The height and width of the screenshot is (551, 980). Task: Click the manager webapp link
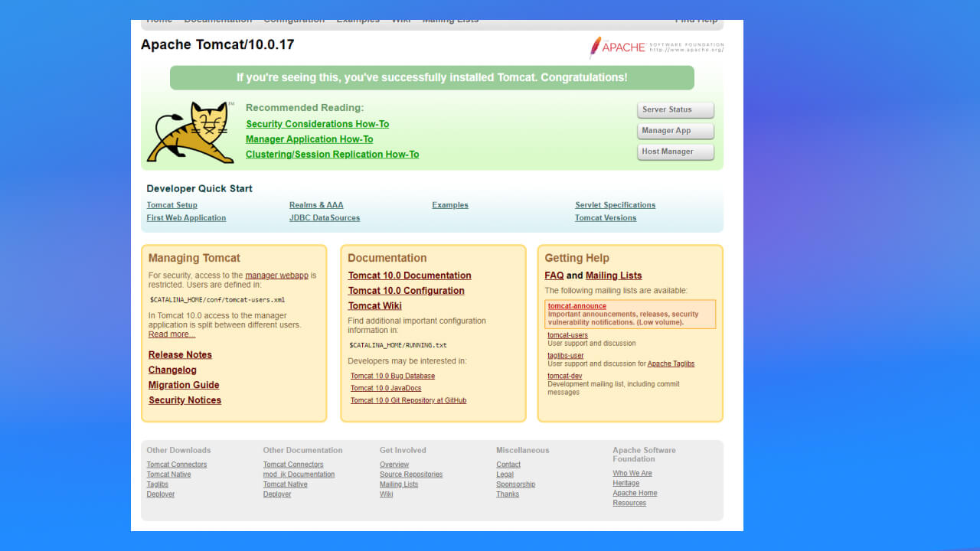click(276, 275)
